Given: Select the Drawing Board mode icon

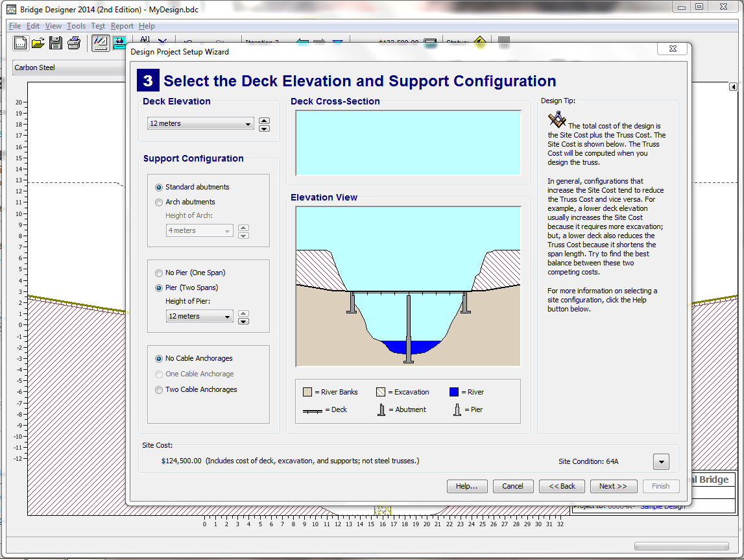Looking at the screenshot, I should tap(101, 43).
